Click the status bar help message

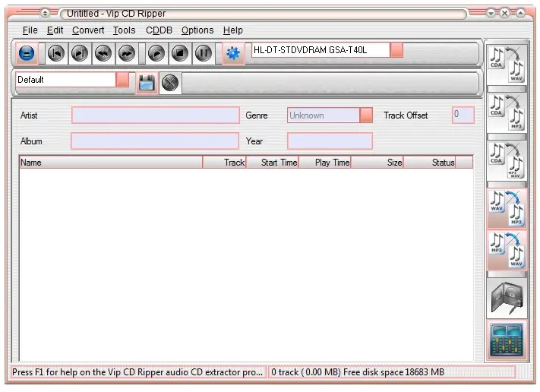[x=137, y=372]
